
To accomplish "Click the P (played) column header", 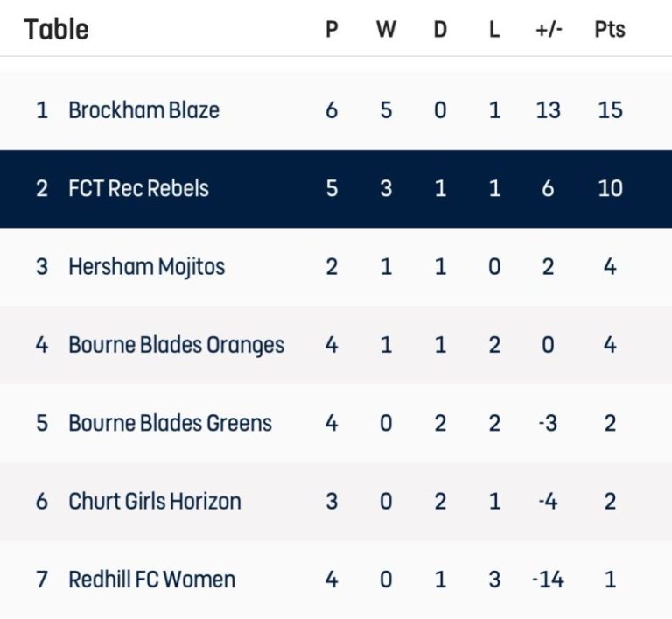I will tap(332, 30).
